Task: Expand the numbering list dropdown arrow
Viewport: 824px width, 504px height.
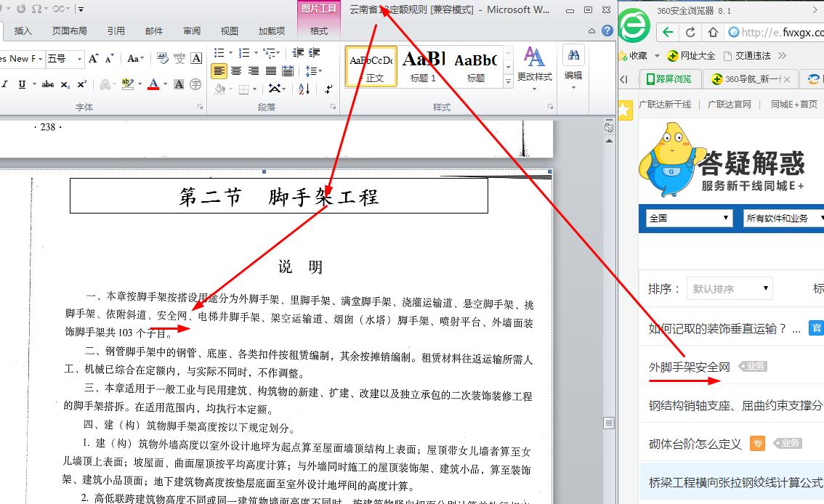Action: coord(256,52)
